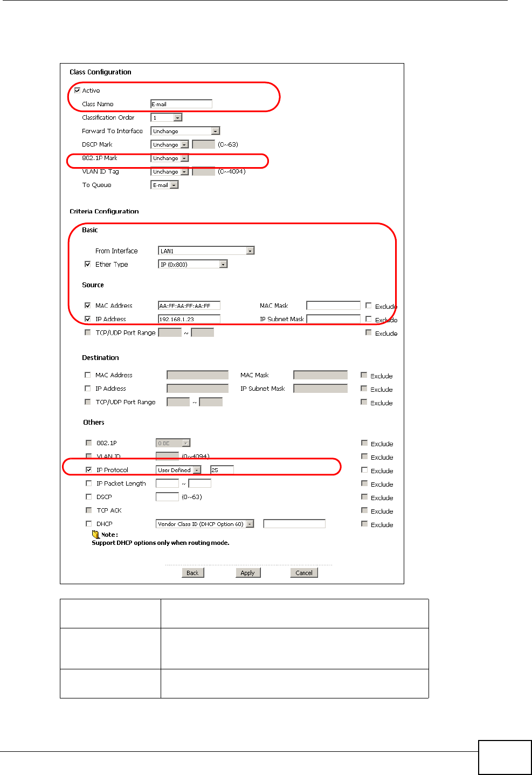Toggle the IP Protocol checkbox
Screen dimensions: 532x775
[x=89, y=470]
